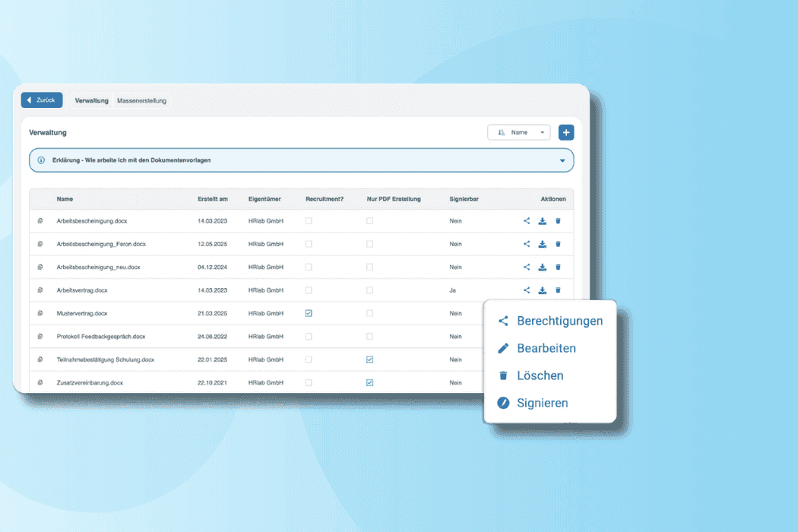Screen dimensions: 798x532
Task: Download the Zusatzvereinbarung.docx template
Action: click(542, 382)
